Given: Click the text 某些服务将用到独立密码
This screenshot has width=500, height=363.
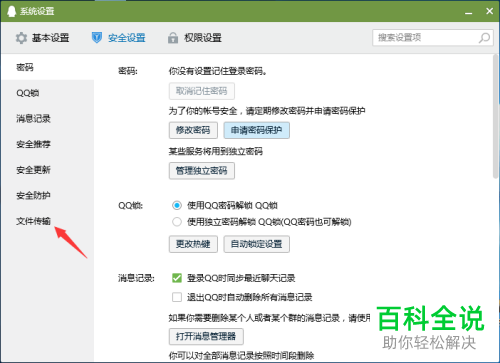Looking at the screenshot, I should pos(216,152).
